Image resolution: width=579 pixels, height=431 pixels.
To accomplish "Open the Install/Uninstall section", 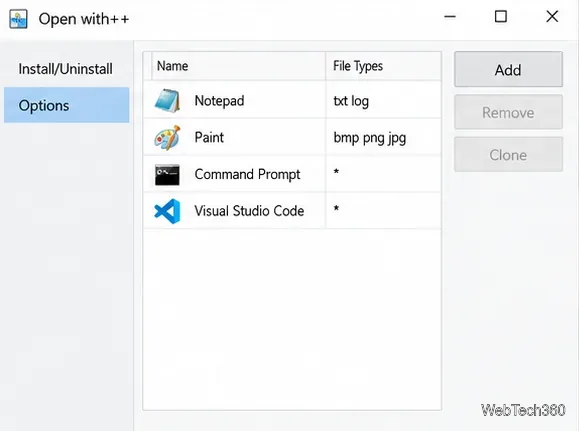I will (x=66, y=69).
